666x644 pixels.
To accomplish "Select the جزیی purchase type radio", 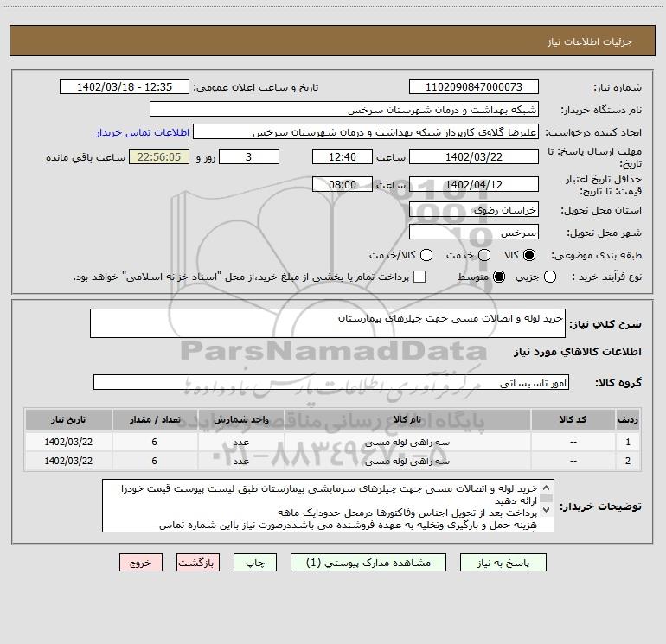I will pyautogui.click(x=549, y=277).
